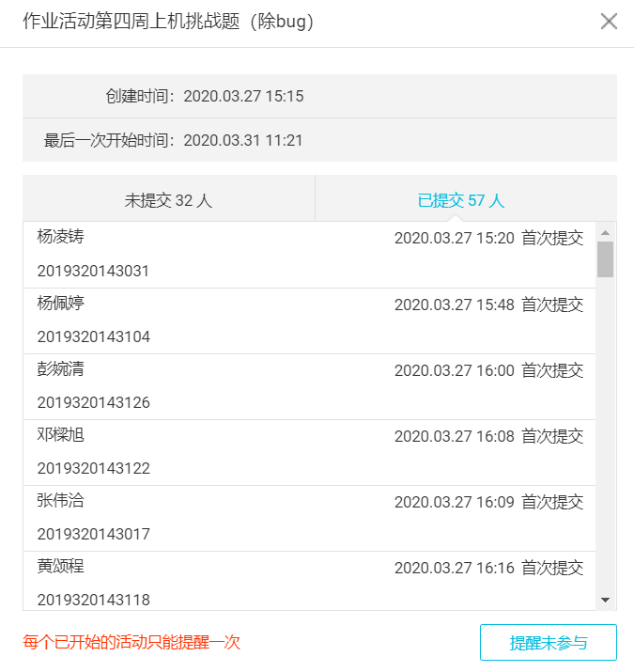Select student 杨佩婷 in the list
Screen dimensions: 634x672
point(61,304)
